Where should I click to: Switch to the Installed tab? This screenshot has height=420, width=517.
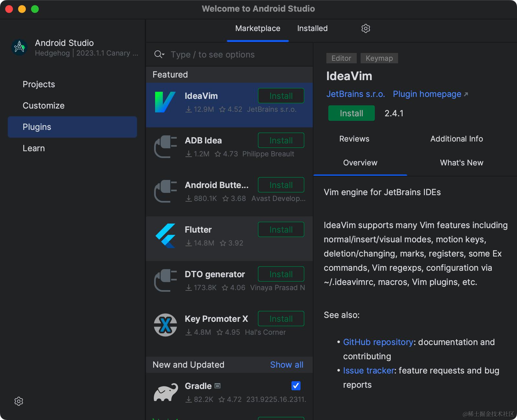pos(312,28)
